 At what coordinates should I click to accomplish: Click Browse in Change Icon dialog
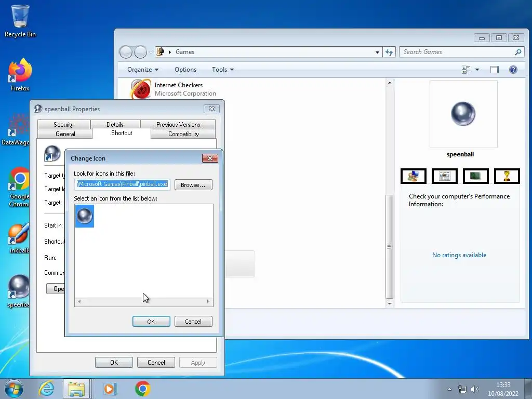coord(193,185)
